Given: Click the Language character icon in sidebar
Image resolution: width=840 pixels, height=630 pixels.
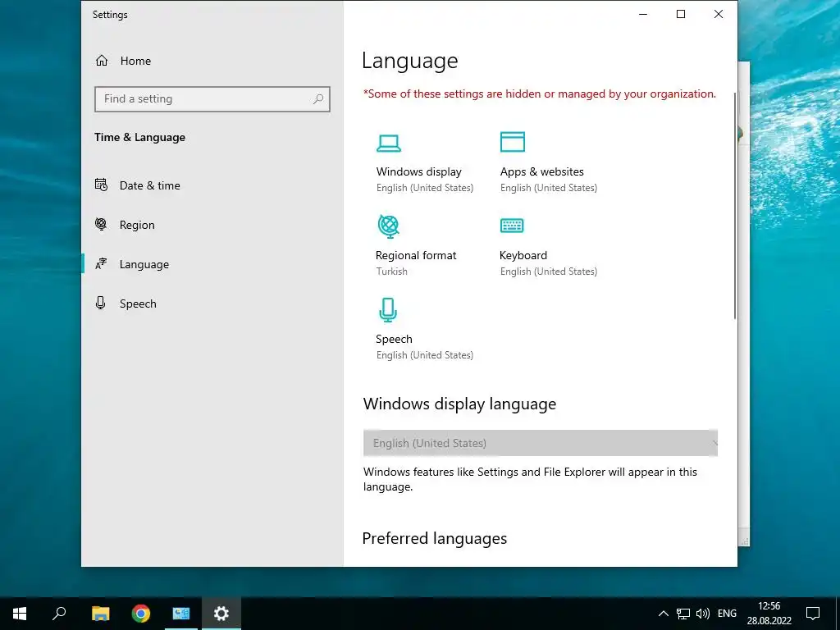Looking at the screenshot, I should click(x=101, y=263).
